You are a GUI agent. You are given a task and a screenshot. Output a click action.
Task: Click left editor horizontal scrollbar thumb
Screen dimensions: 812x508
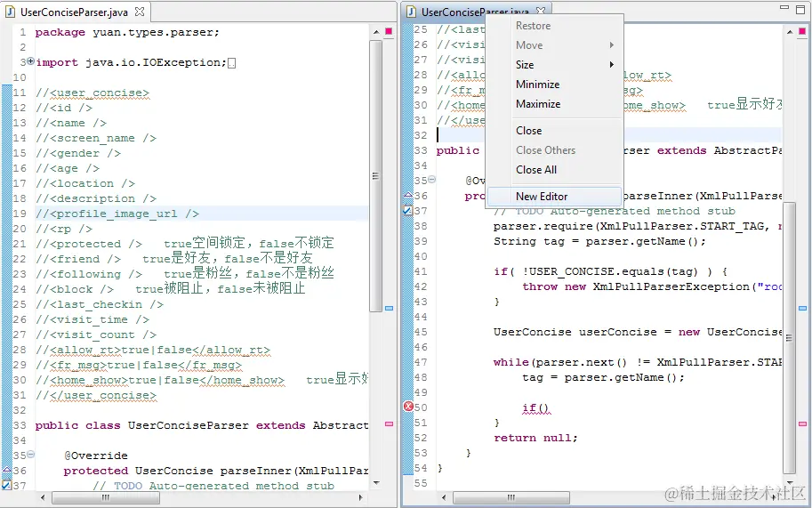point(106,497)
